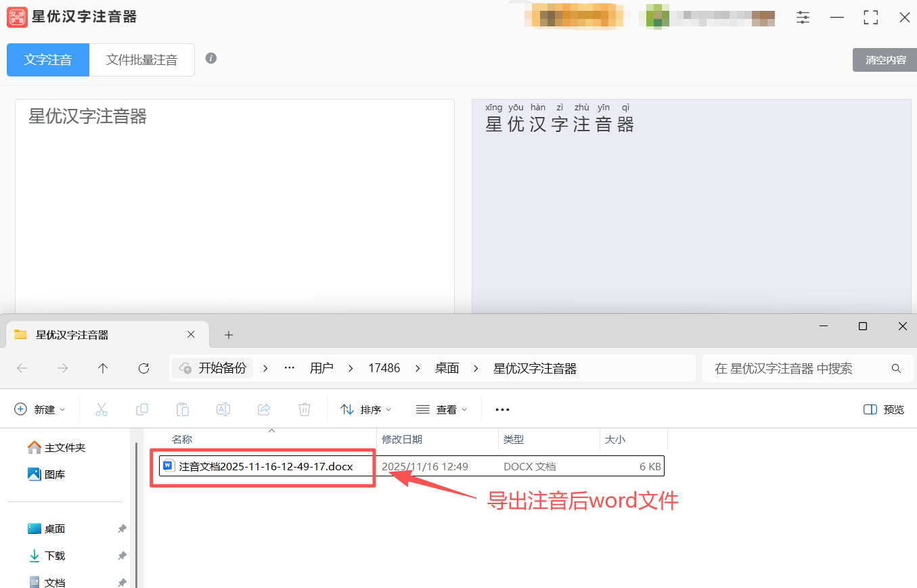Navigate to 17486 in the breadcrumb
Viewport: 917px width, 588px height.
pyautogui.click(x=384, y=368)
